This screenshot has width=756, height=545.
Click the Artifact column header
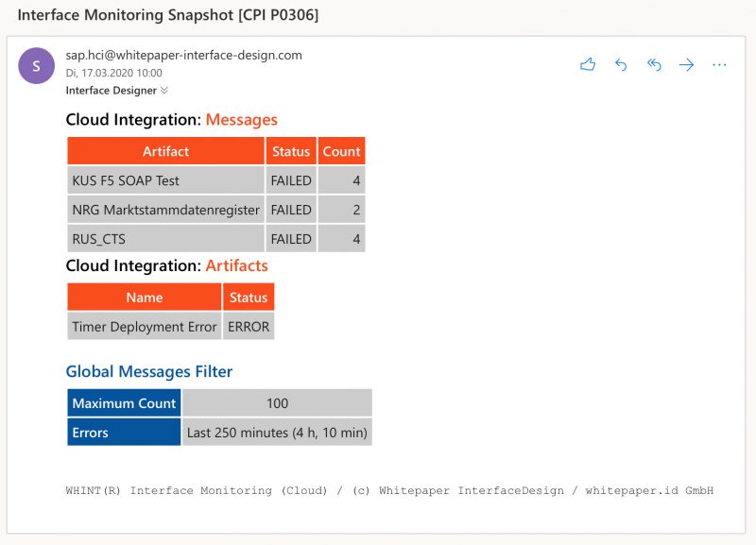[166, 151]
